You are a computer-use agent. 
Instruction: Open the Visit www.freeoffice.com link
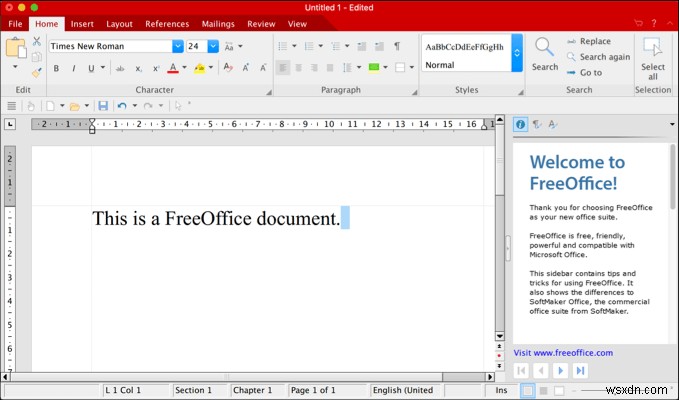point(563,353)
